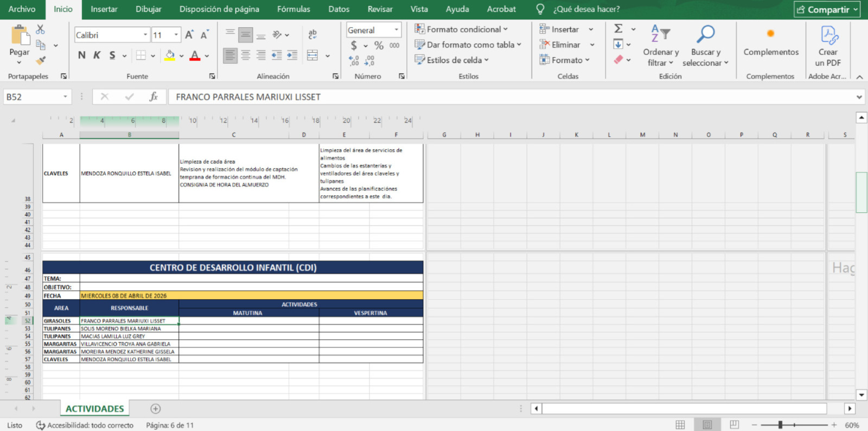The height and width of the screenshot is (431, 868).
Task: Open the Borders tool in Fuente
Action: tap(141, 55)
